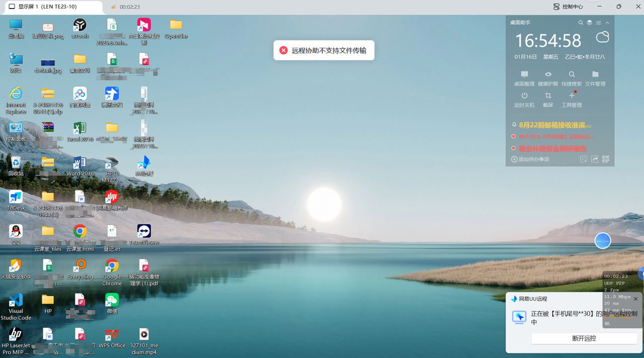Open the QR code icon in todo footer
This screenshot has height=358, width=644.
coord(606,159)
